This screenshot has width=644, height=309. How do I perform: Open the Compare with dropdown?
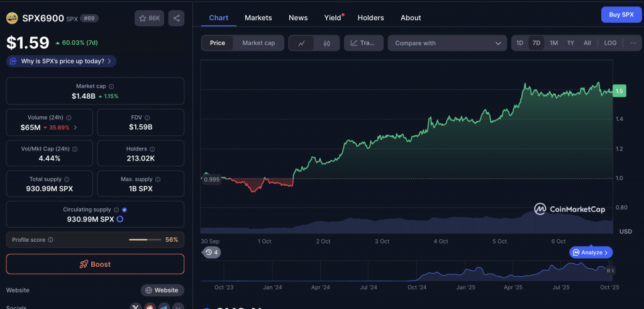click(447, 43)
